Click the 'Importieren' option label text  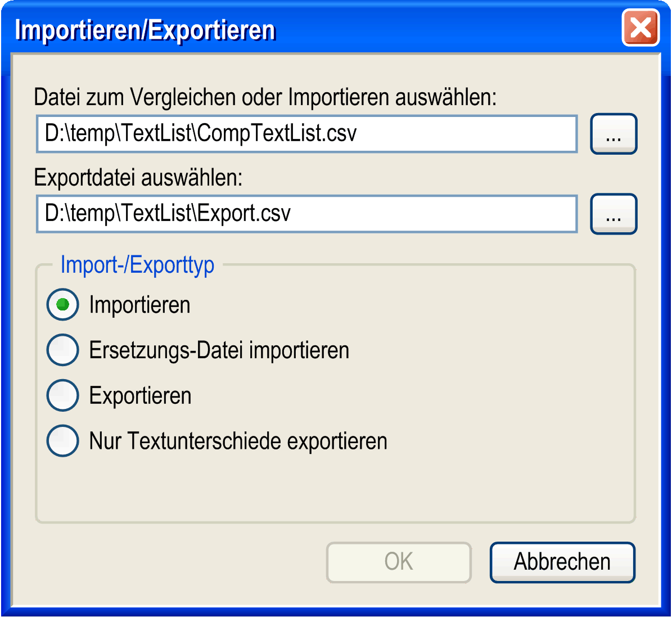click(x=139, y=305)
